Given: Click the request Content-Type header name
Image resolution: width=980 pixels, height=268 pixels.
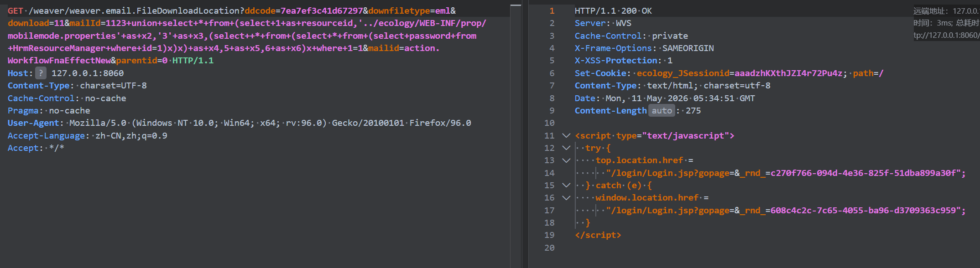Looking at the screenshot, I should 38,85.
